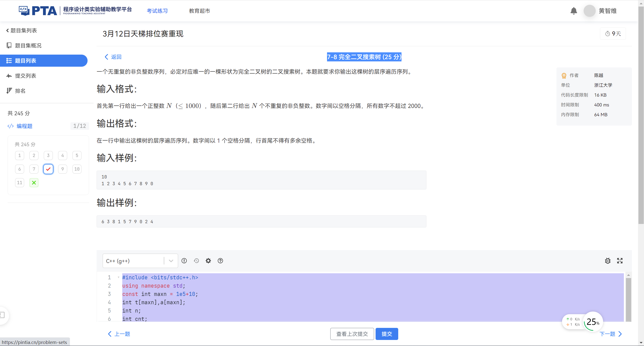Image resolution: width=644 pixels, height=346 pixels.
Task: Click the 3月12日天梯排位赛重现 heading
Action: coord(143,34)
